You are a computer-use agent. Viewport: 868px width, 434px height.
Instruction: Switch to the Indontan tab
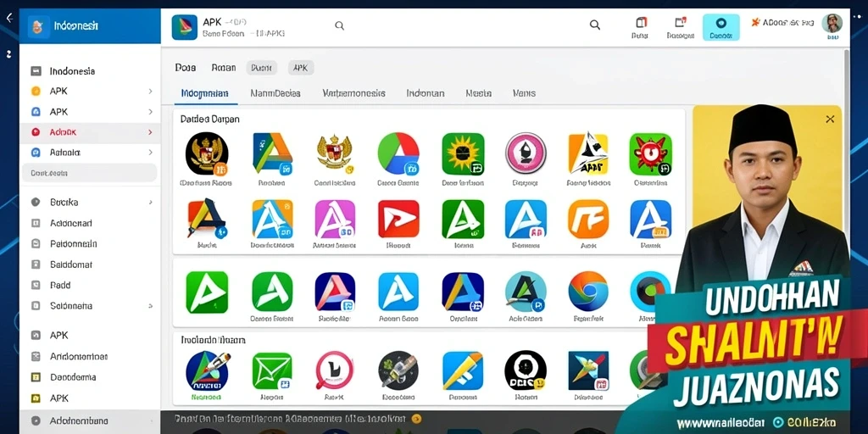point(426,93)
